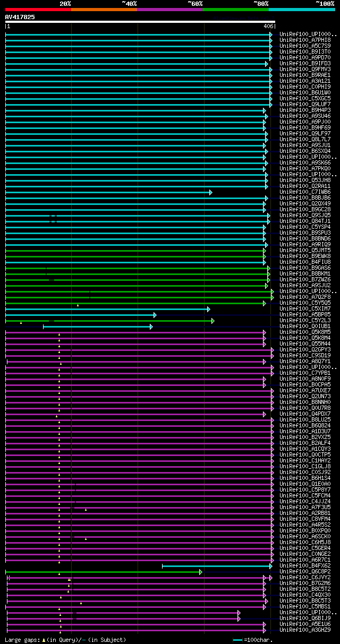The image size is (340, 644).
Task: Select the UniRef100_Q55M44 label
Action: [x=305, y=344]
